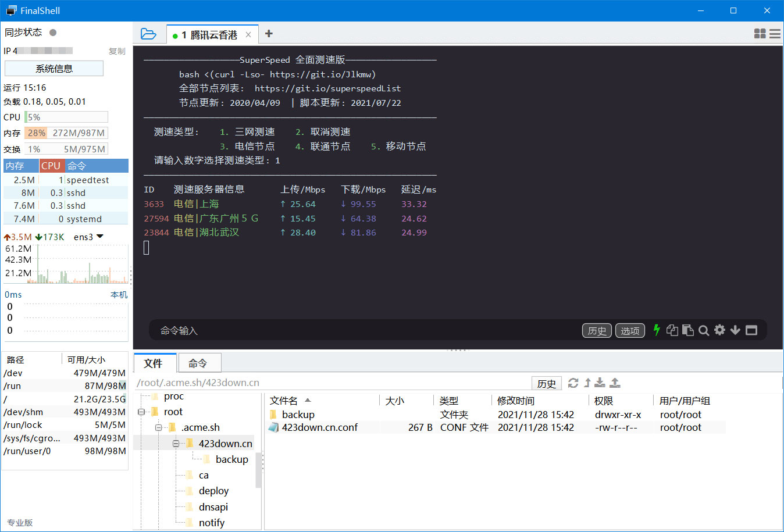This screenshot has width=784, height=532.
Task: Click the paste icon in terminal toolbar
Action: [x=689, y=330]
